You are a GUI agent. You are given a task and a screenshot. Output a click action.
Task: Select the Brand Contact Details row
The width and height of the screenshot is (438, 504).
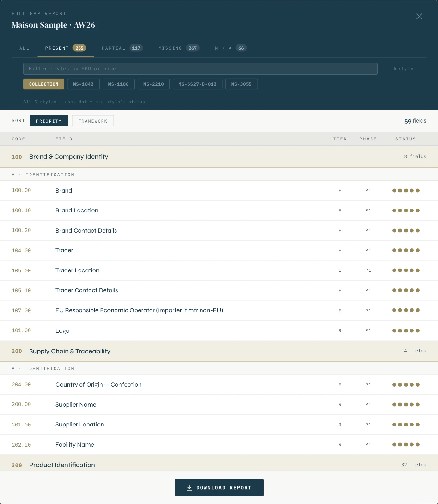(x=219, y=231)
